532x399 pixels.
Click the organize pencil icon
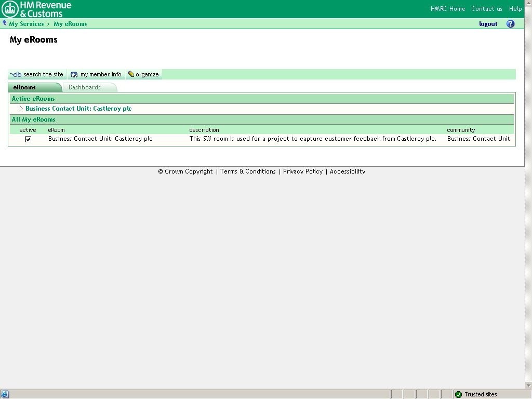pyautogui.click(x=131, y=74)
